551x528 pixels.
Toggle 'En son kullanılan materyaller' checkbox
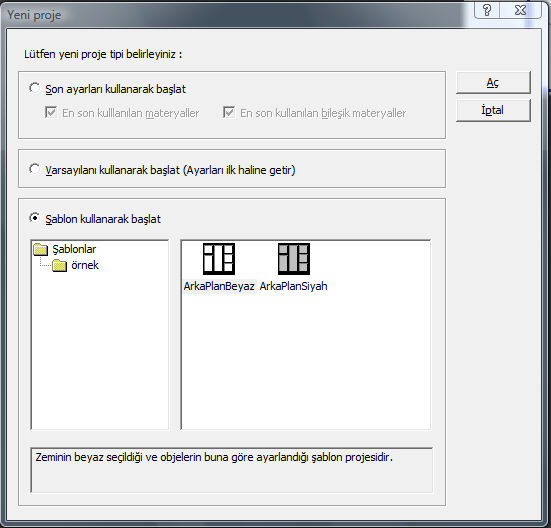[x=51, y=113]
